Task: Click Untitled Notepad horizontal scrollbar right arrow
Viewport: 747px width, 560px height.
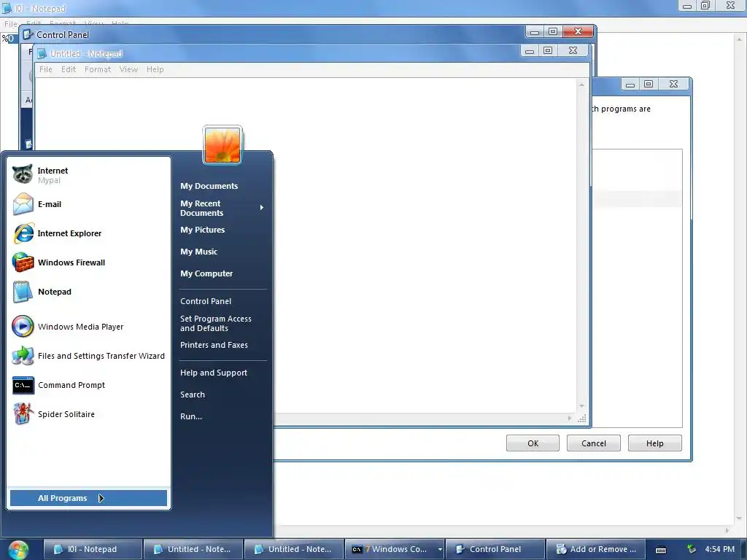Action: coord(569,418)
